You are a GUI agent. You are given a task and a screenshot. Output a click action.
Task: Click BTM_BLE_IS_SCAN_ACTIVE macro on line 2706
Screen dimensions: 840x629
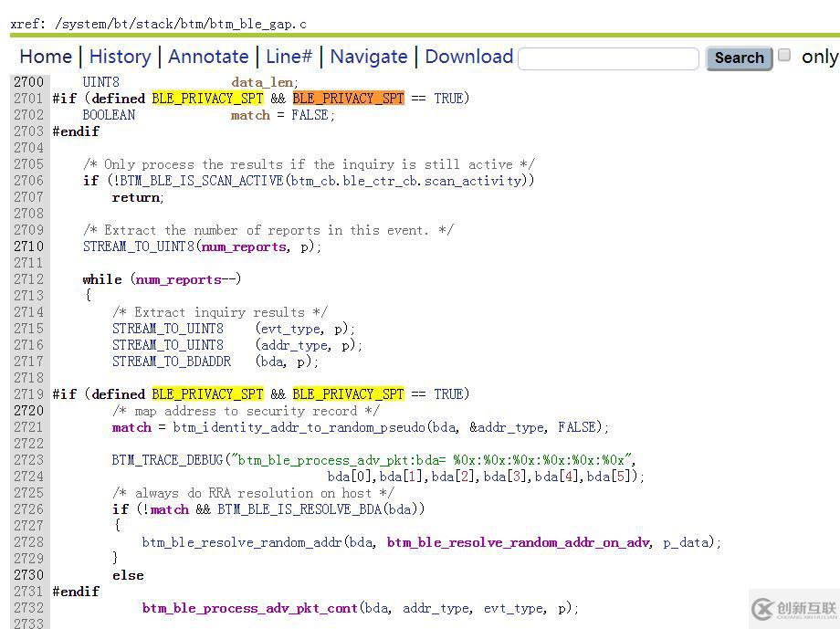pyautogui.click(x=202, y=181)
